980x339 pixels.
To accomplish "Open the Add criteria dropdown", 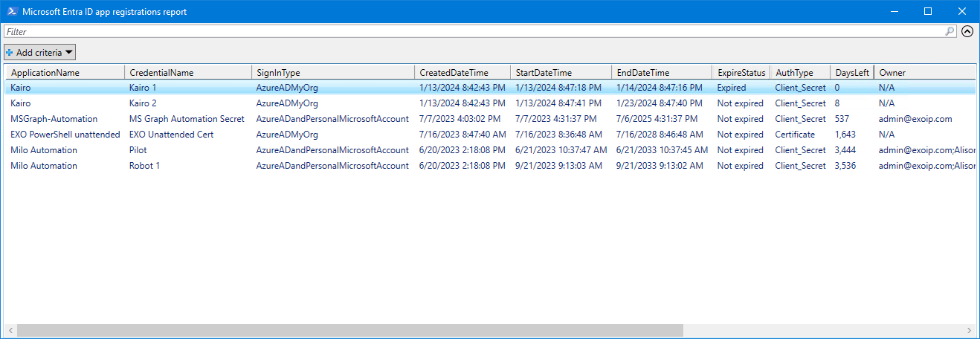I will click(x=40, y=52).
